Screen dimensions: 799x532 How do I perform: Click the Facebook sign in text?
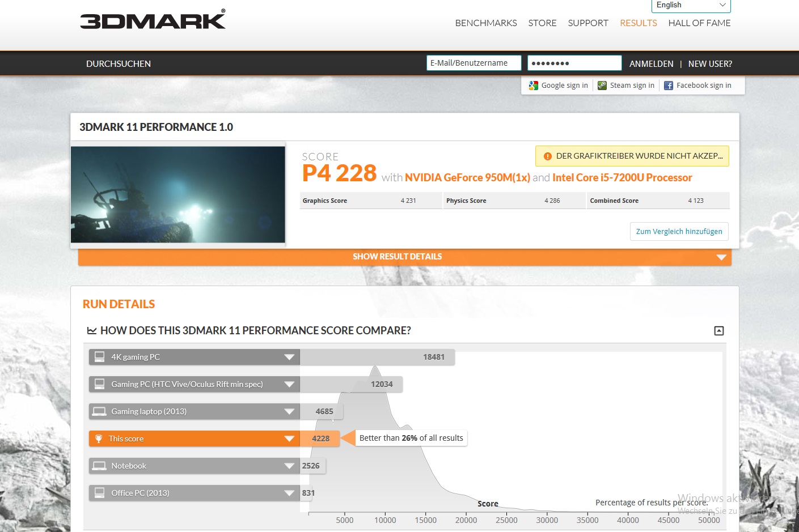pos(704,86)
